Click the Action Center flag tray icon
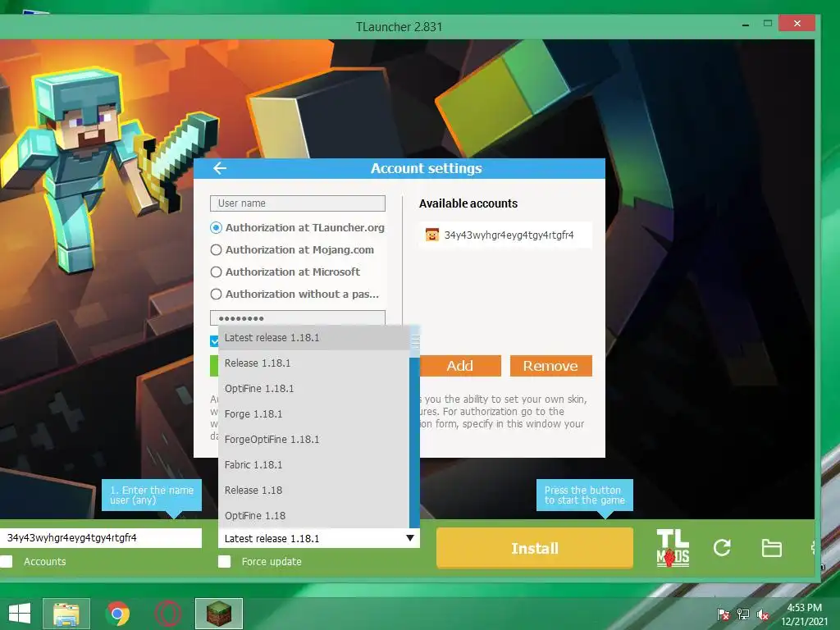The height and width of the screenshot is (630, 840). point(723,614)
